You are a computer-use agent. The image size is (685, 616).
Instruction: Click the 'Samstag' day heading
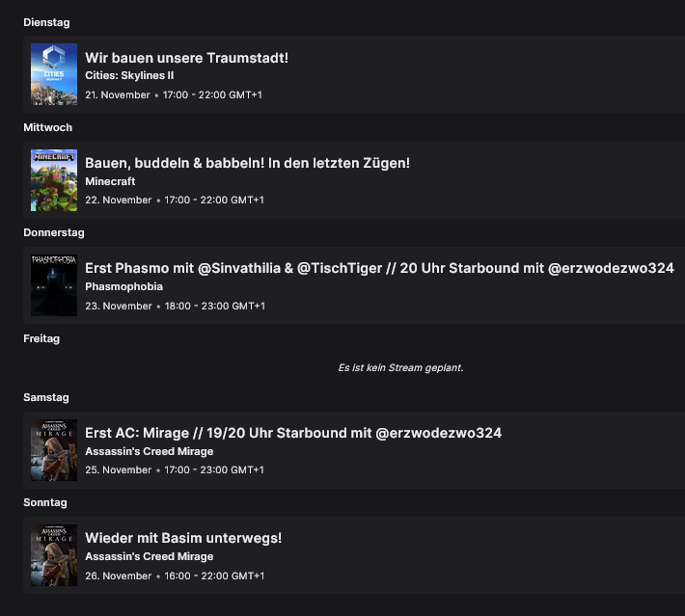click(x=46, y=398)
